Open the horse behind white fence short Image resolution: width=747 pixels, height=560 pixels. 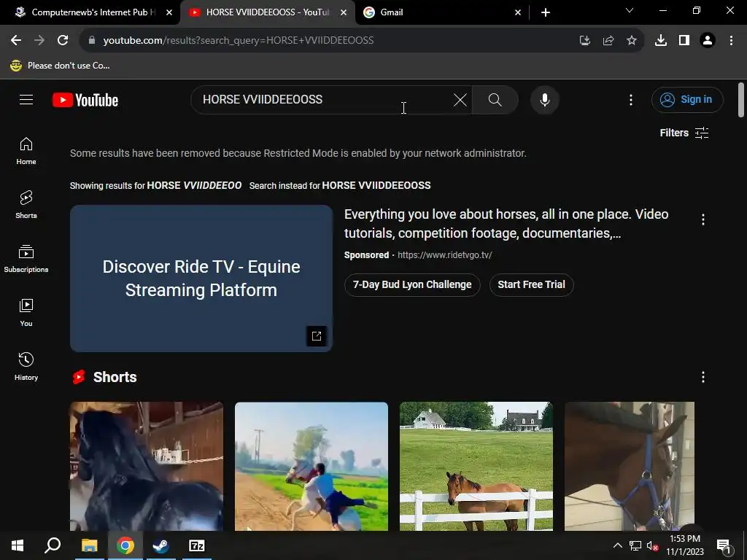click(476, 466)
